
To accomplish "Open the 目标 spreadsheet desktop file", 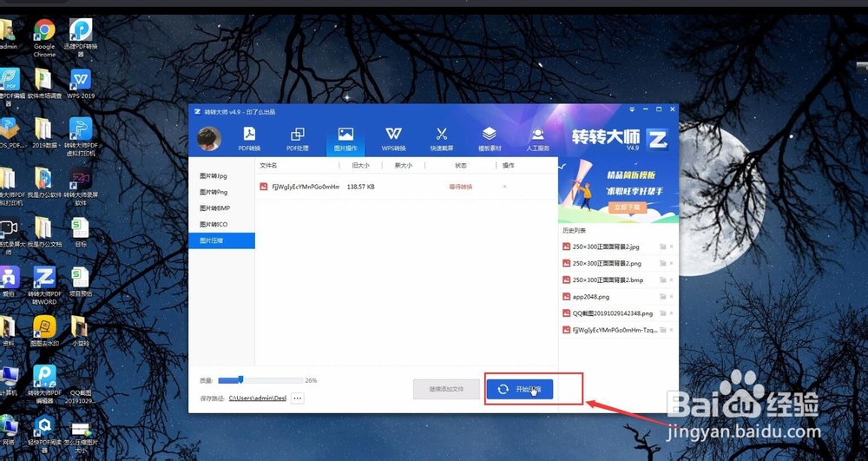I will (x=81, y=232).
